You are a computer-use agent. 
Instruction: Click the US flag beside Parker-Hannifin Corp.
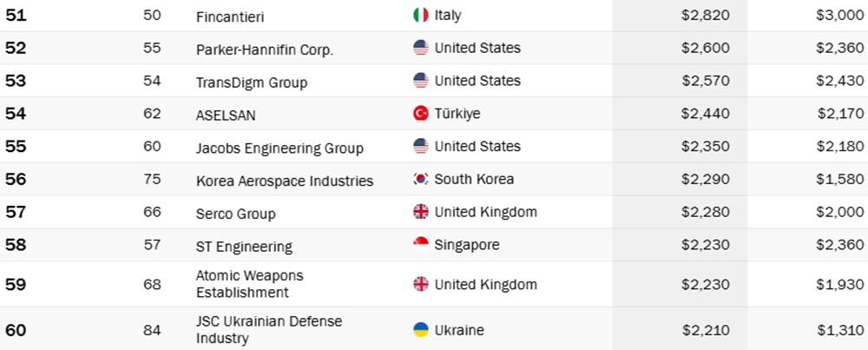(421, 48)
